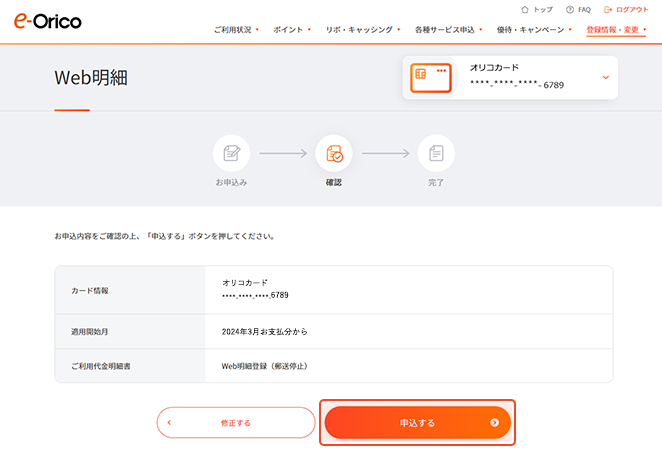Open the ご利用状況 menu
This screenshot has height=461, width=662.
point(236,30)
